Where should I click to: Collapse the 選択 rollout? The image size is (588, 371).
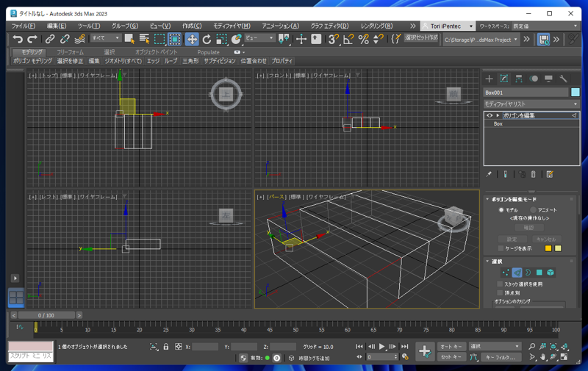487,262
